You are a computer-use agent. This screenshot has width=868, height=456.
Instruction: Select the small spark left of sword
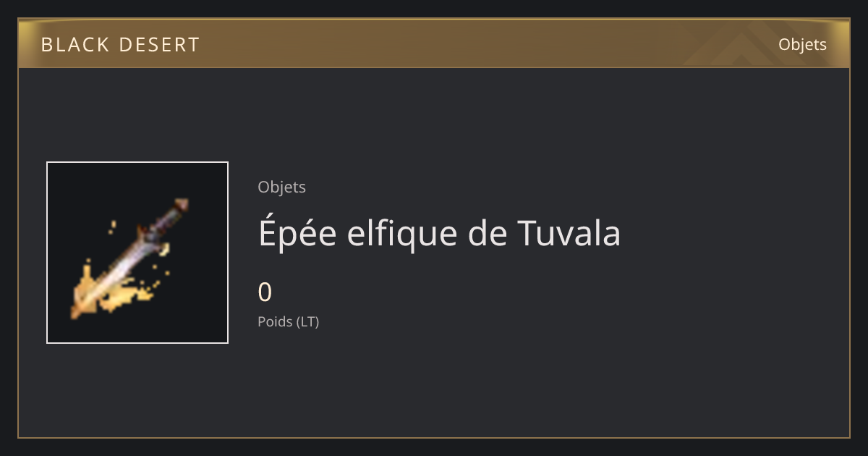click(x=112, y=227)
